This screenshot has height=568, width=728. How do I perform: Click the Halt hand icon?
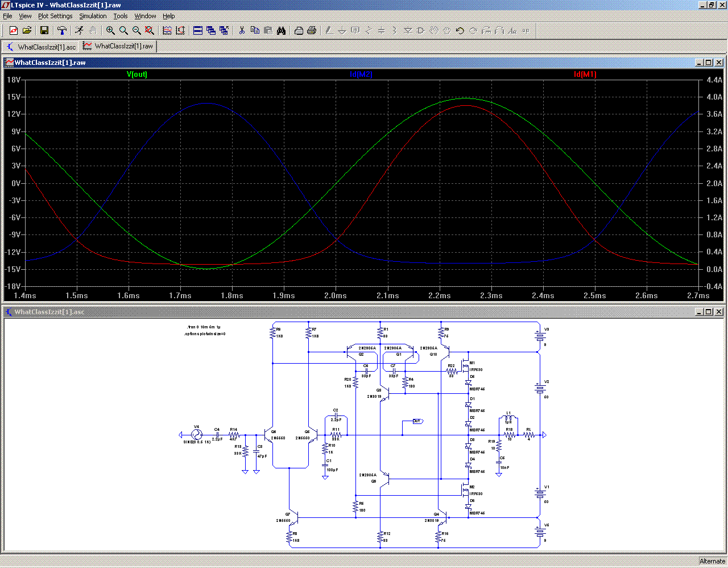point(92,31)
